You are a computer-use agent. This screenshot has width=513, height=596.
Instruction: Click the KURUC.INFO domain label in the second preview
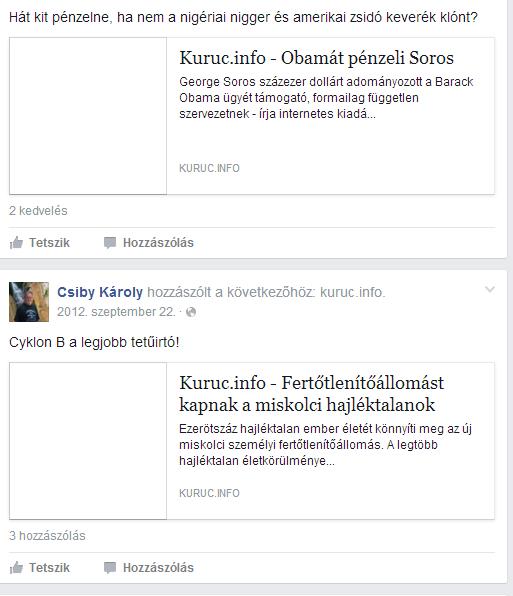[x=209, y=493]
